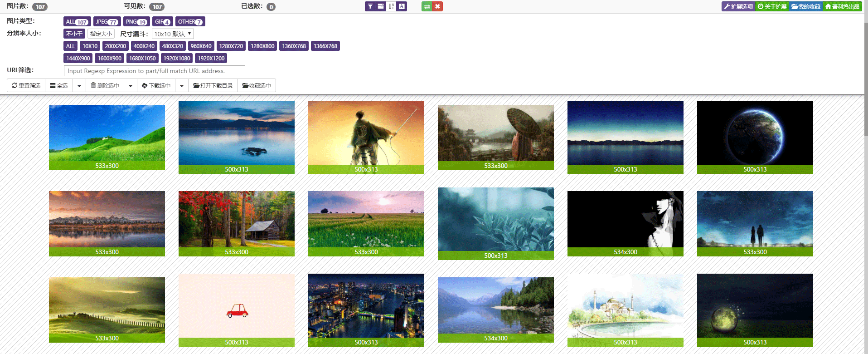868x354 pixels.
Task: Click the 删除选中 delete selected button
Action: (x=105, y=85)
